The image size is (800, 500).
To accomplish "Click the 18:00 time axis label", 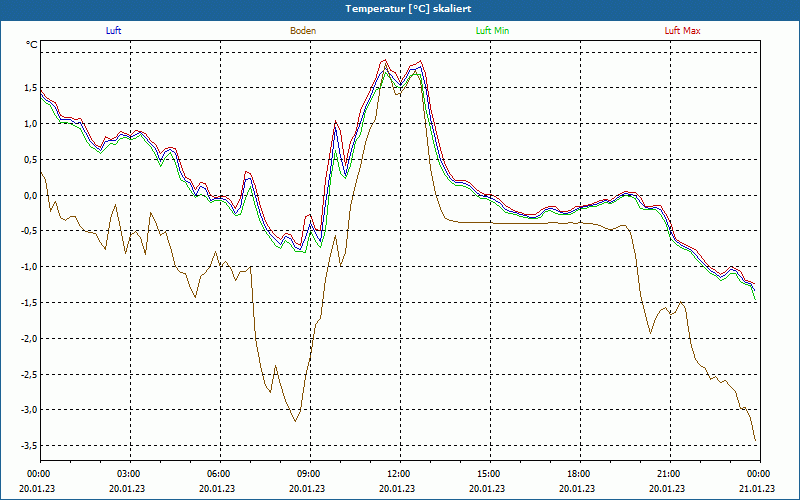I will [x=580, y=474].
